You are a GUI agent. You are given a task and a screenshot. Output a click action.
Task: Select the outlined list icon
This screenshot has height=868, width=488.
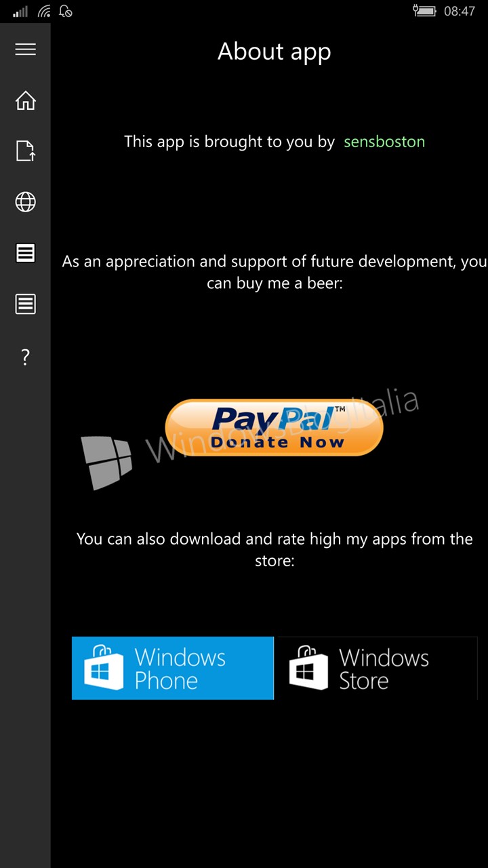(x=25, y=304)
